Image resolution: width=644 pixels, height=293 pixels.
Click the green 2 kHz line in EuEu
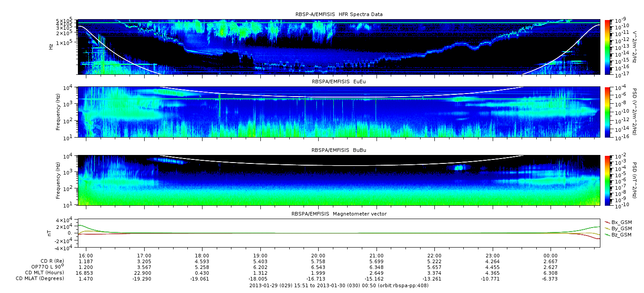339,99
